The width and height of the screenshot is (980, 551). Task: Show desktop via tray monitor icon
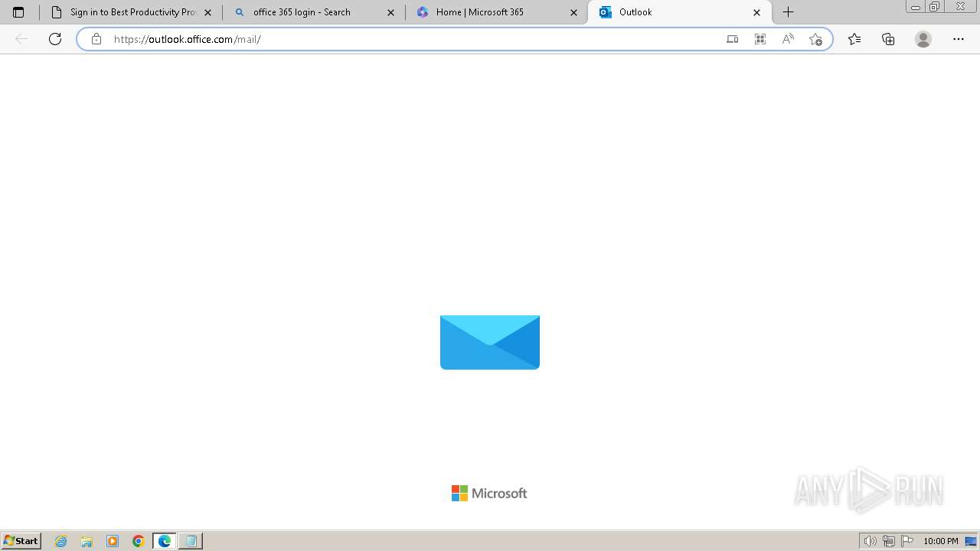[x=971, y=541]
